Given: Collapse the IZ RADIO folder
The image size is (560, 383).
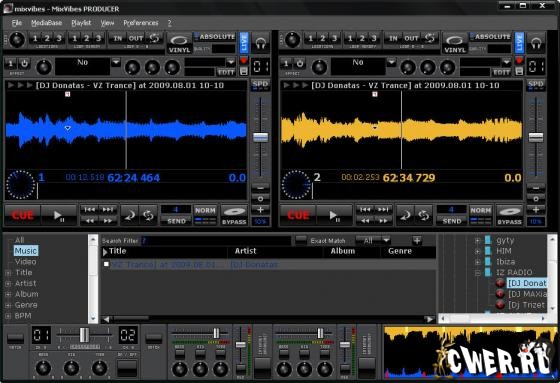Looking at the screenshot, I should click(478, 273).
